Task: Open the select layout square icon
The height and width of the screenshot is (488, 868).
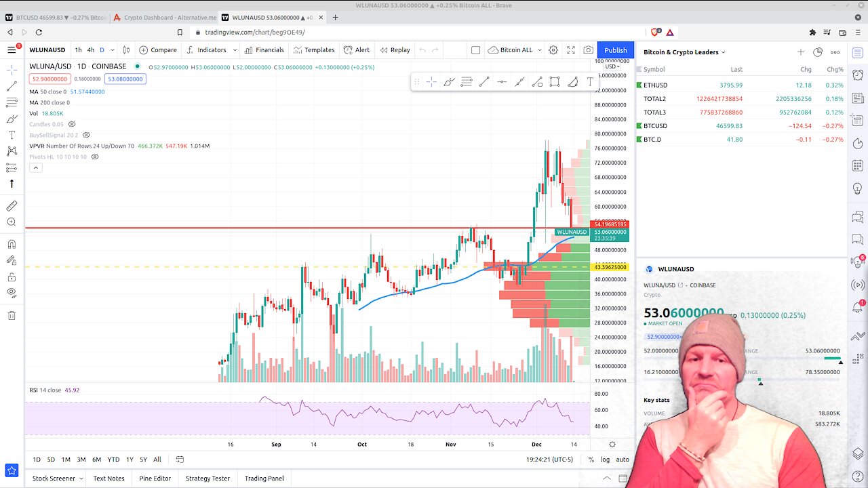Action: click(x=475, y=49)
